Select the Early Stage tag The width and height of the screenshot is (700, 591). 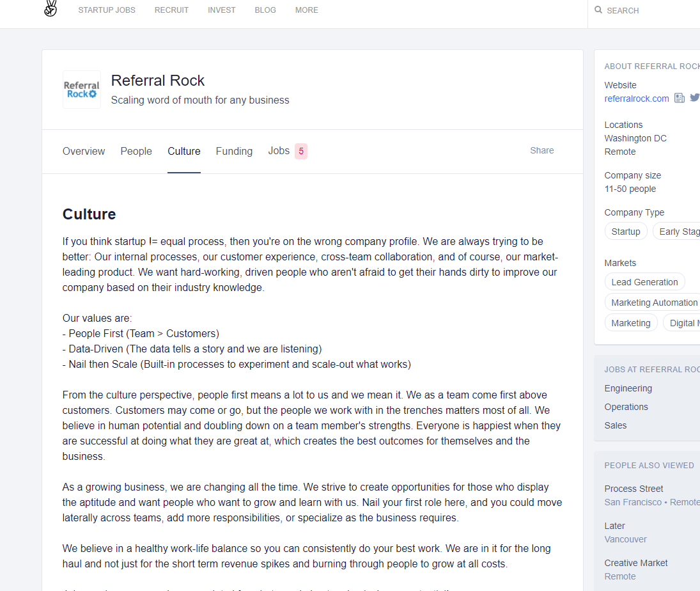pos(678,232)
